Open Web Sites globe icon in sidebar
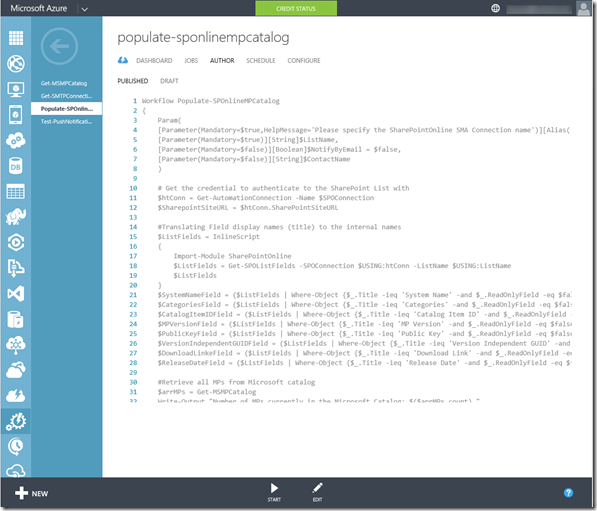 (x=16, y=64)
